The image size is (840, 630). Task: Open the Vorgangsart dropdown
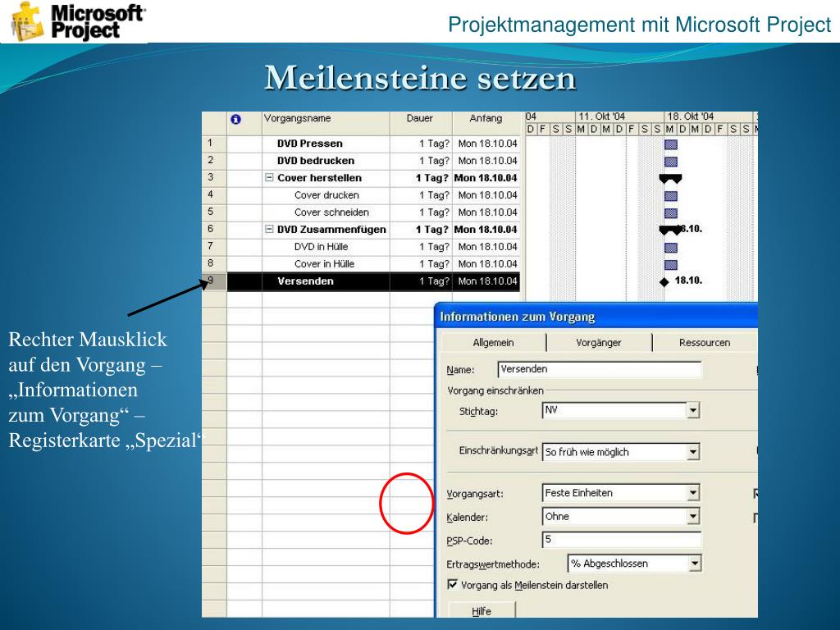[x=693, y=492]
